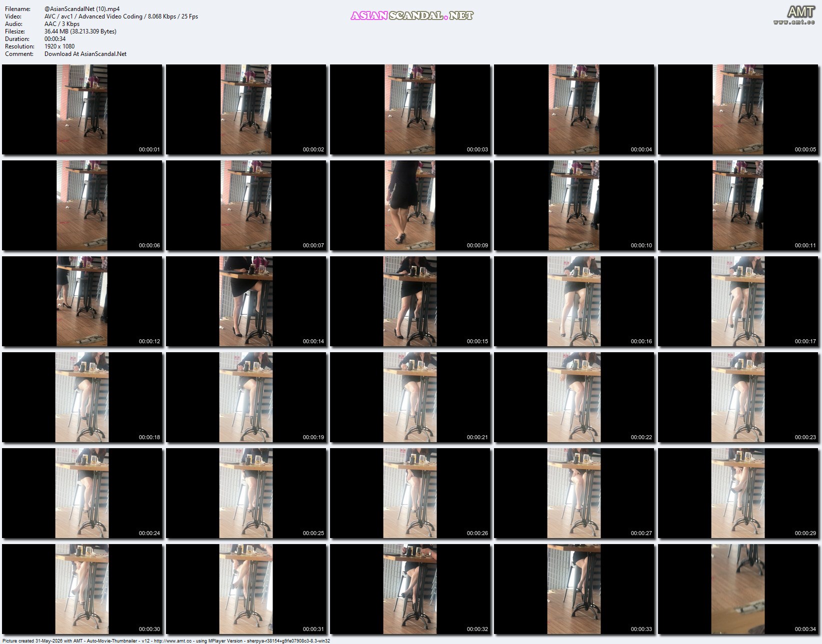Select the 00:00:29 frame
Viewport: 822px width, 644px height.
738,493
